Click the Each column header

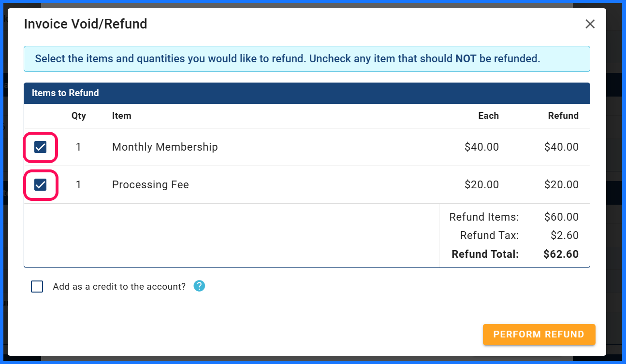pos(488,116)
